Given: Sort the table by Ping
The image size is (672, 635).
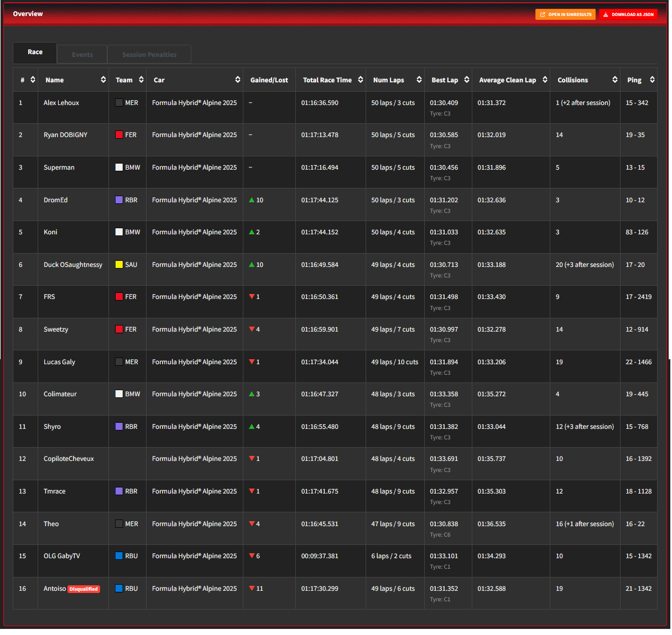Looking at the screenshot, I should click(652, 80).
